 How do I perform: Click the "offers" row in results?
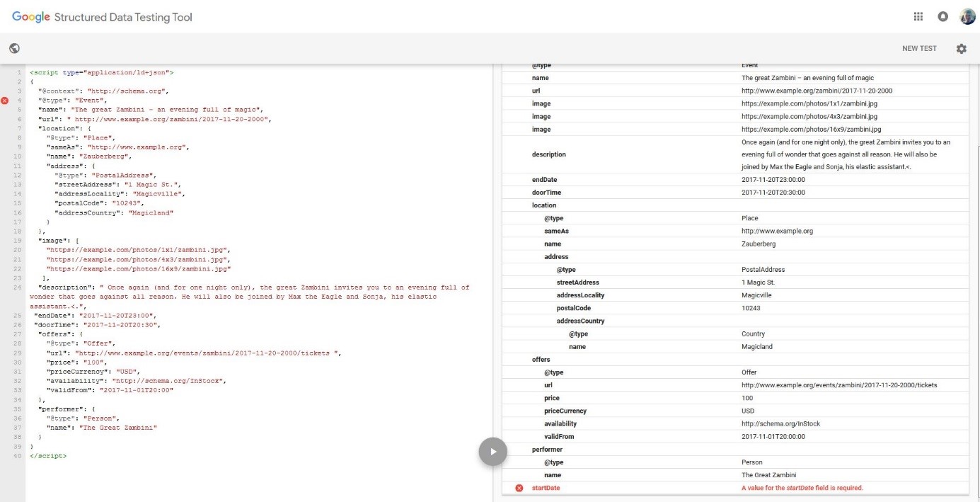click(x=735, y=360)
